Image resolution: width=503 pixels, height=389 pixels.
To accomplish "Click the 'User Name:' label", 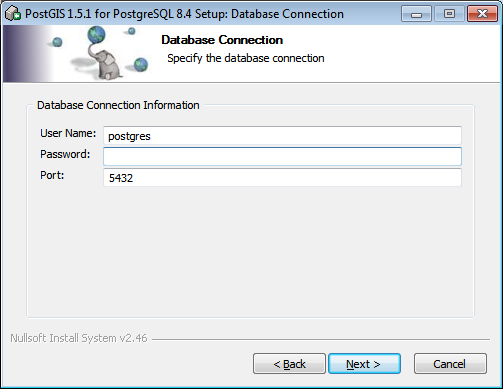I will pyautogui.click(x=68, y=133).
